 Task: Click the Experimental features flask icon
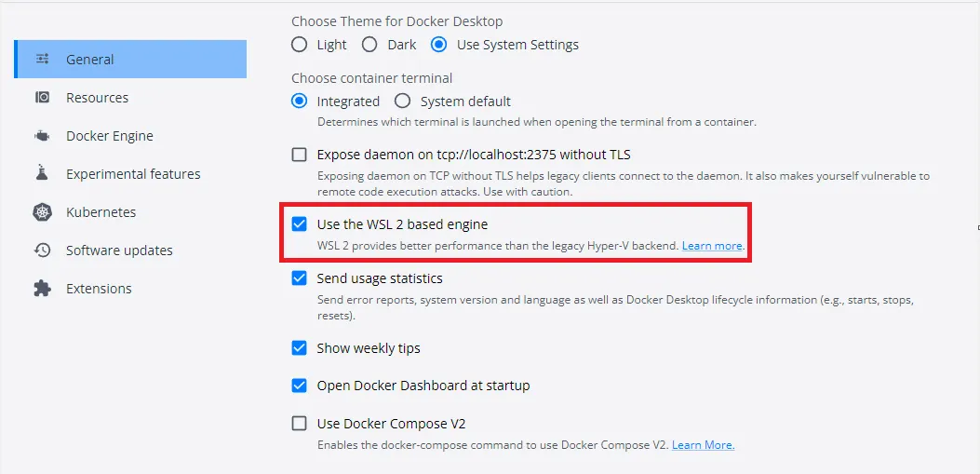(42, 174)
